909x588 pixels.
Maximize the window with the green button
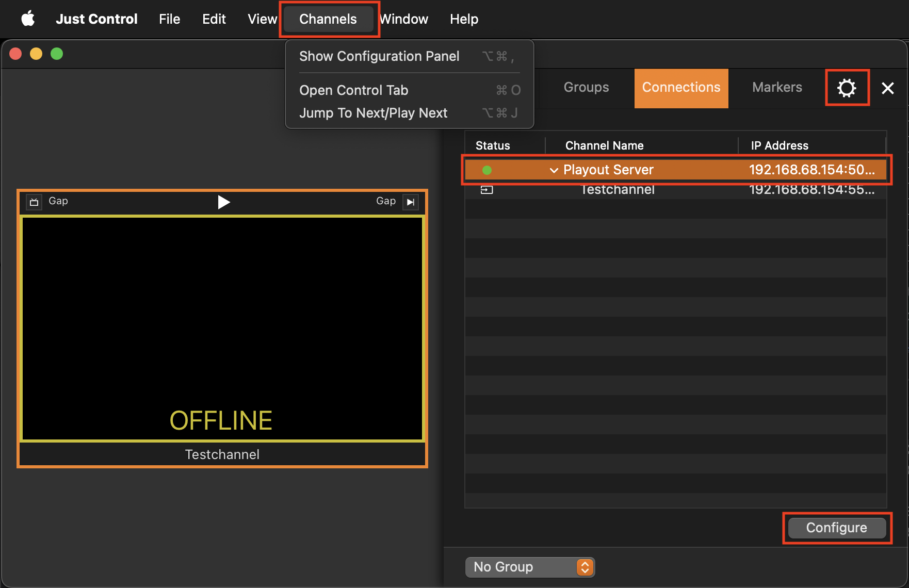tap(57, 54)
